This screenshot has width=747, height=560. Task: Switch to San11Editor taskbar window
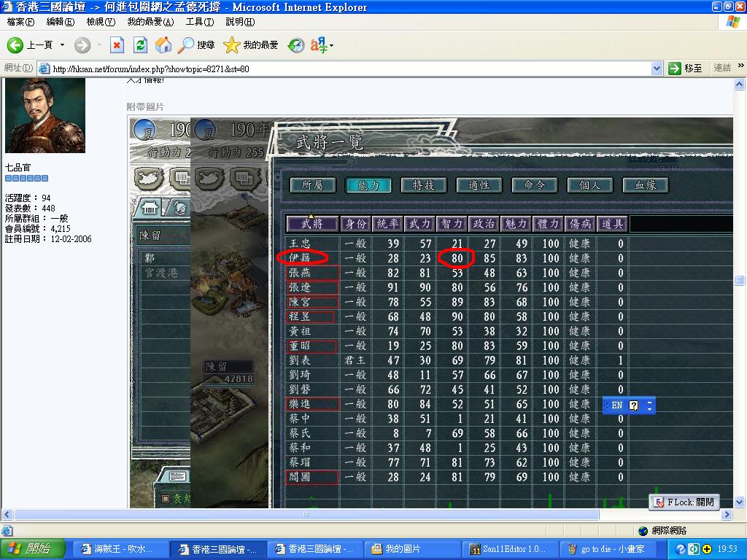click(x=508, y=549)
